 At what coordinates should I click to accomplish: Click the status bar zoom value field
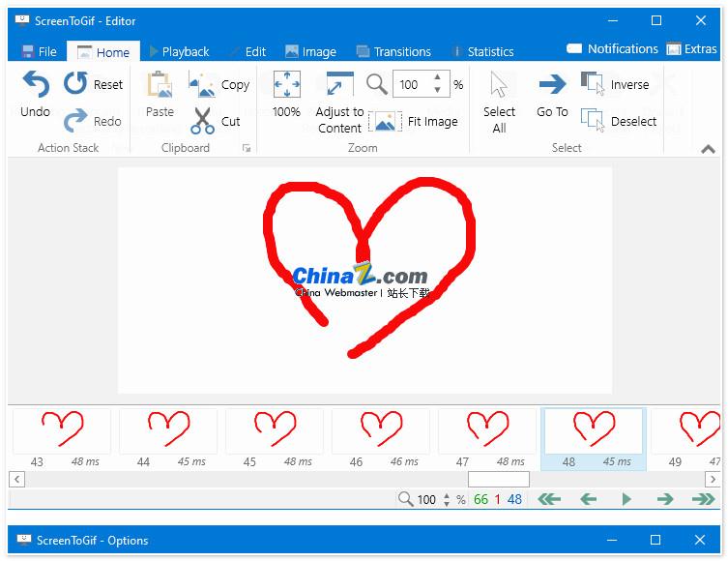[426, 499]
